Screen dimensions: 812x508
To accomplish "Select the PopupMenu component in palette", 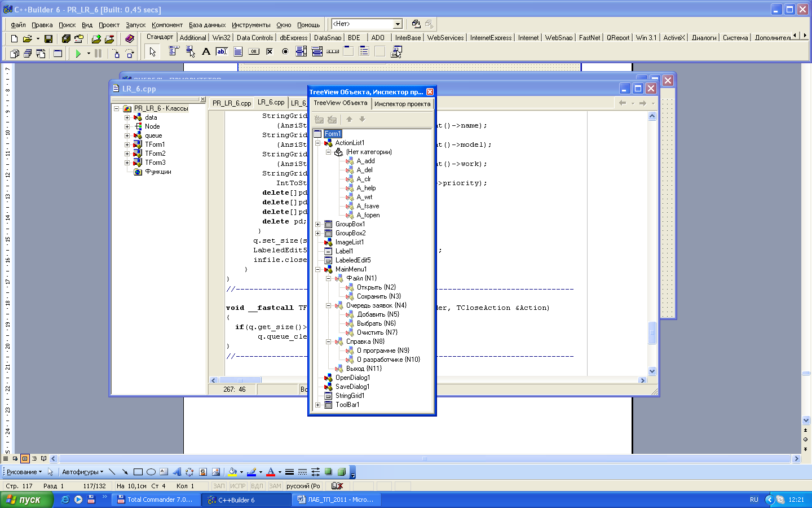I will [191, 51].
